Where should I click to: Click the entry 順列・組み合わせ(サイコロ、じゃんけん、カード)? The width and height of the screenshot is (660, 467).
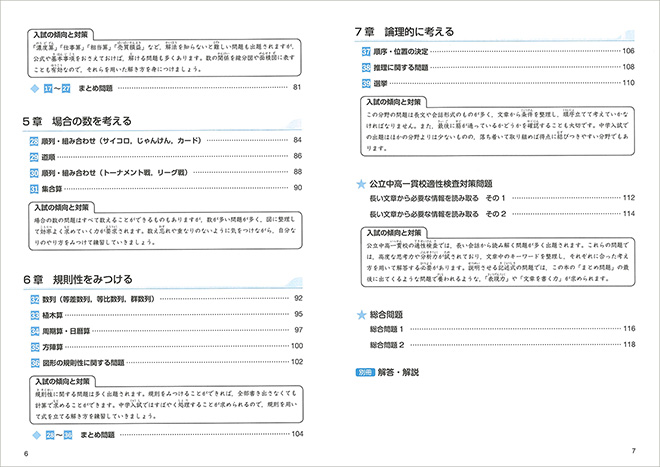click(122, 141)
